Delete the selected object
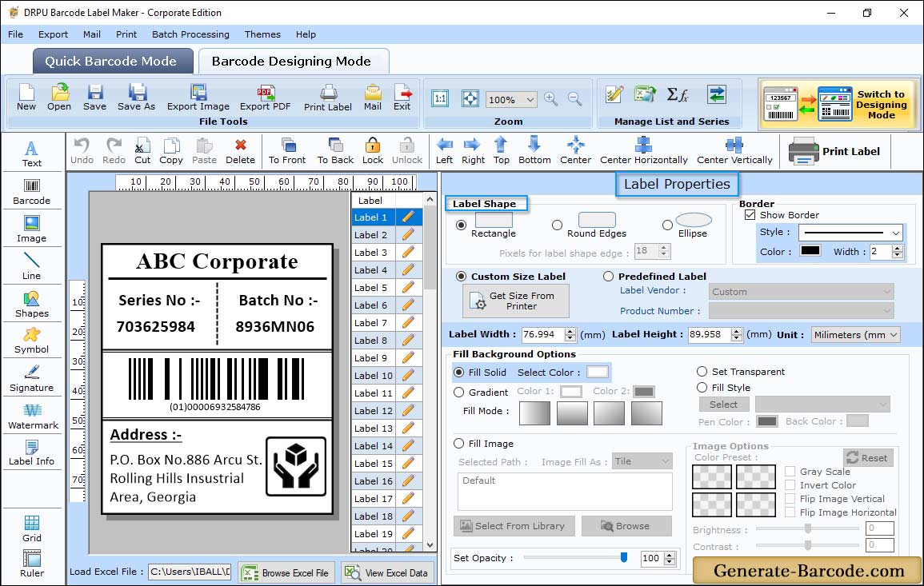924x586 pixels. point(241,151)
